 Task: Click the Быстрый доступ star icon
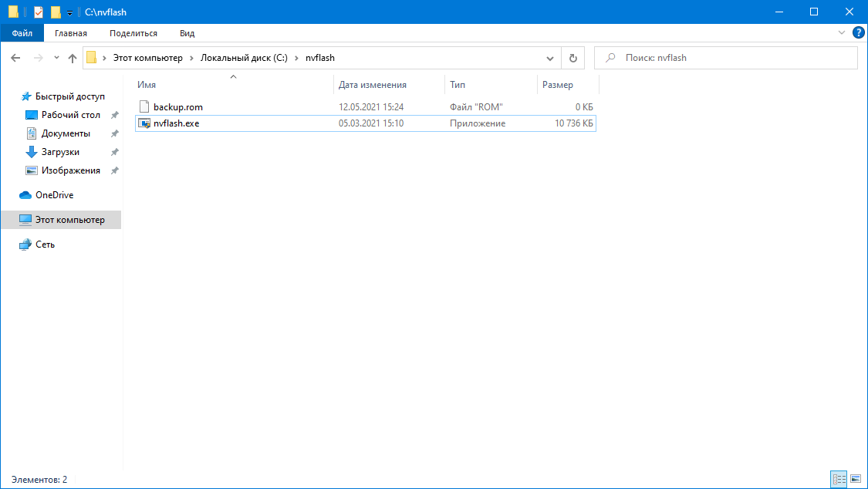click(x=26, y=96)
